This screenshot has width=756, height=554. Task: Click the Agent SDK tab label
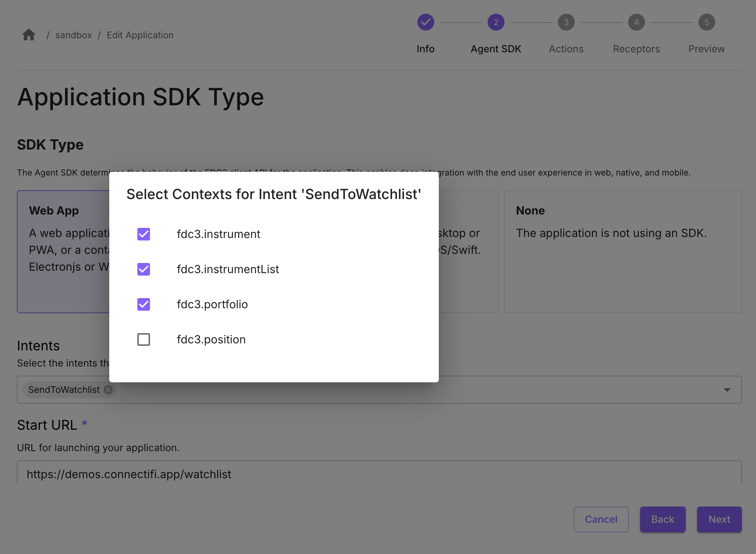click(x=495, y=49)
